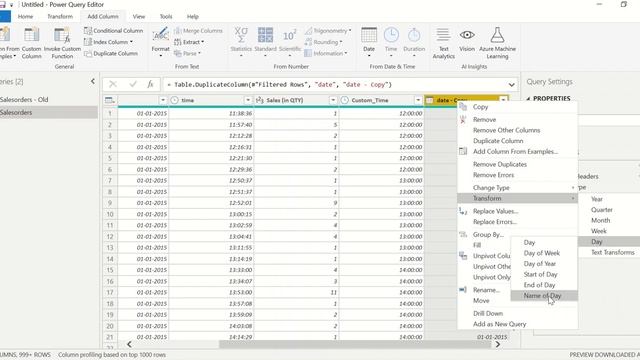Choose Name of Day from the submenu
This screenshot has height=360, width=640.
click(544, 296)
